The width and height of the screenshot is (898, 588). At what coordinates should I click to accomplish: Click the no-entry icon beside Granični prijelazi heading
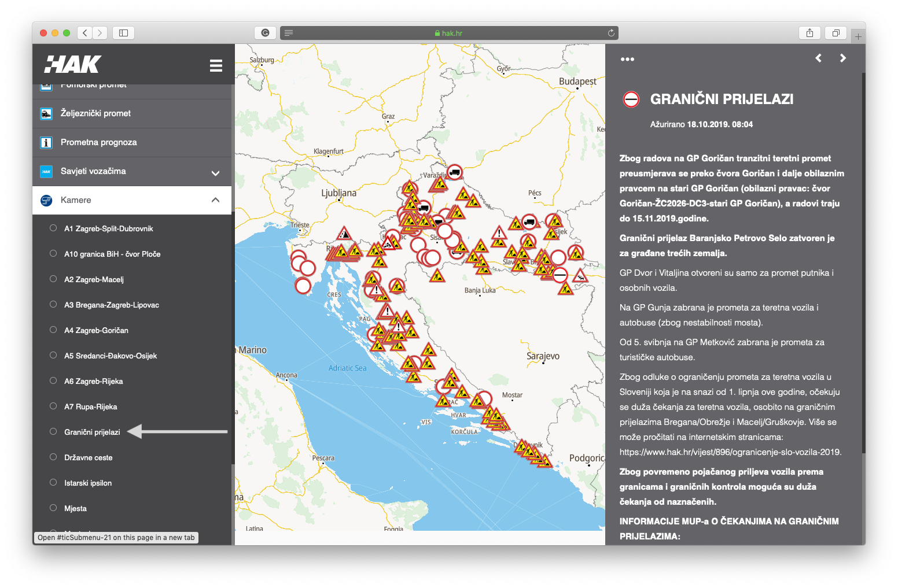coord(631,99)
